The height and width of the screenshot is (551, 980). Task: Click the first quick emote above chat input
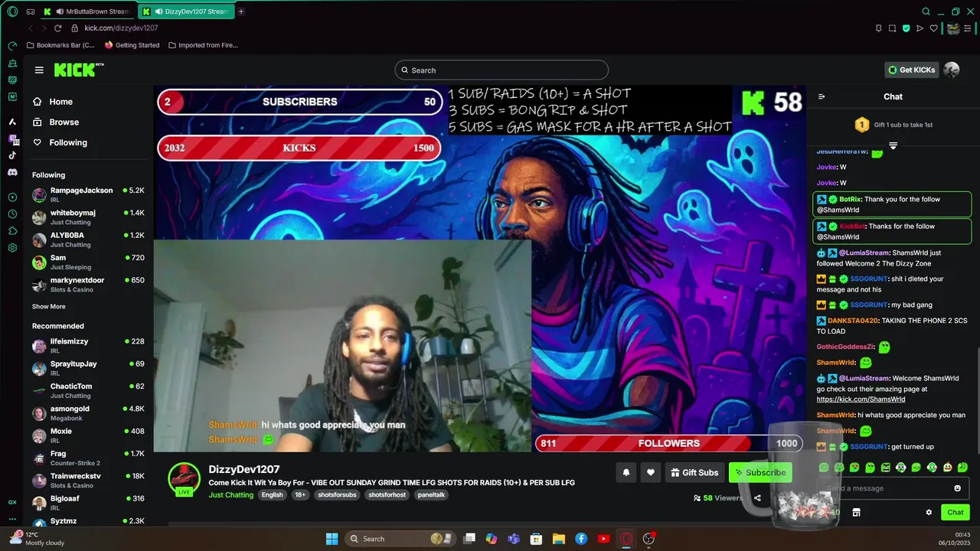[824, 468]
